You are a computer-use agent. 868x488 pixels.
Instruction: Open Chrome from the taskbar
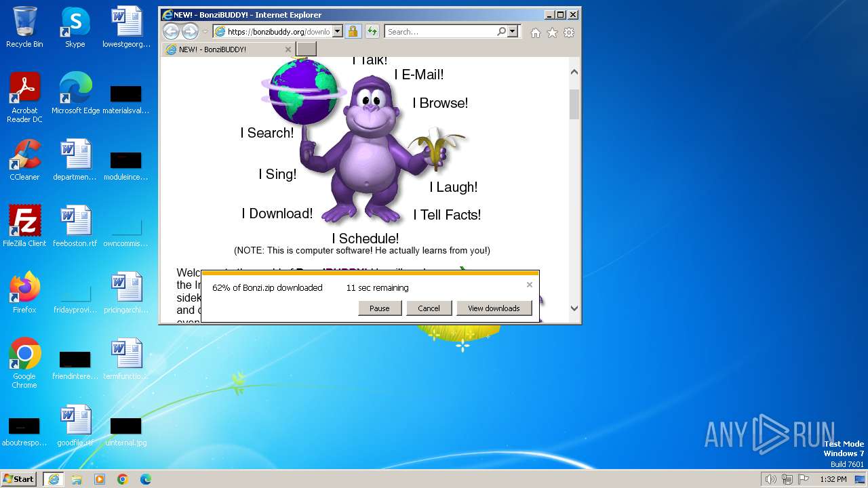coord(123,479)
